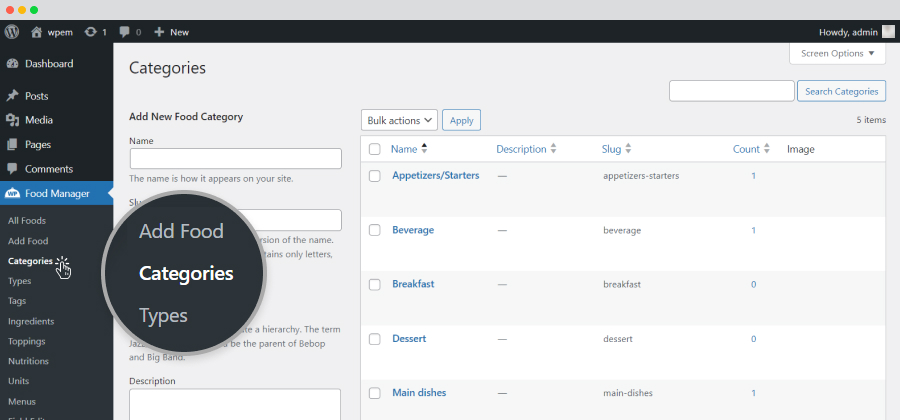Click the Image column header

801,149
